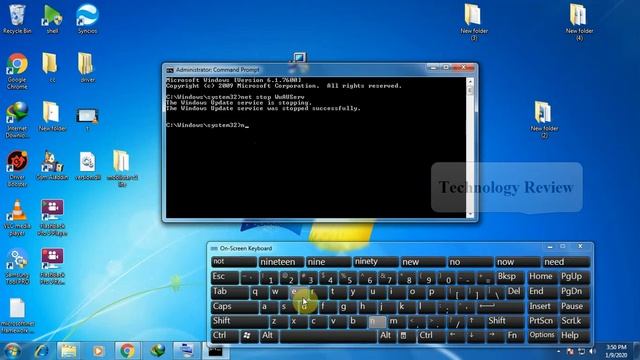Choose 'nineteen' text prediction
640x360 pixels.
point(281,262)
